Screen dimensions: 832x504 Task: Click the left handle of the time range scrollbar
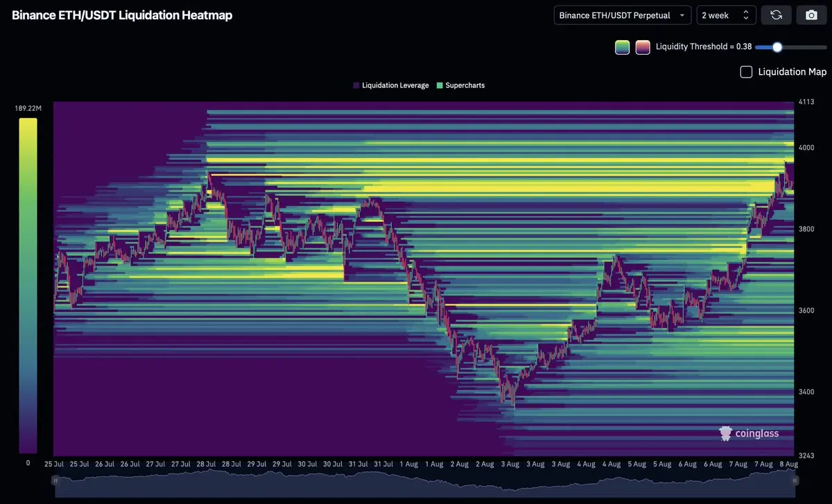[x=56, y=480]
